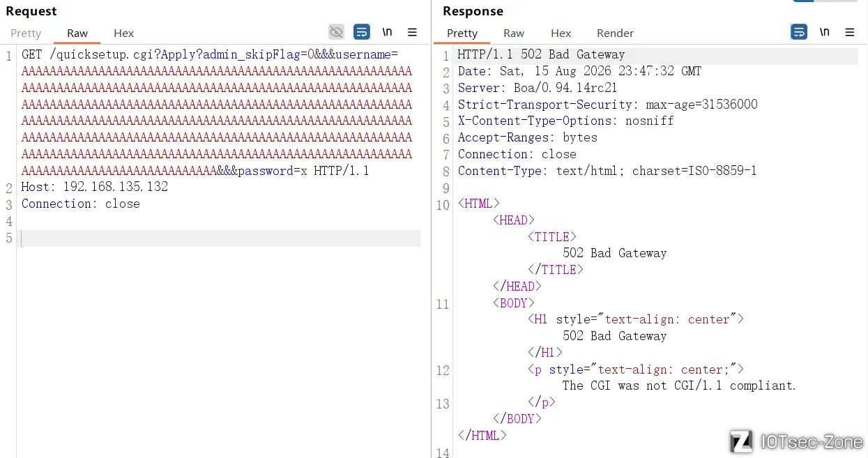Click the Accept-Ranges: bytes header
This screenshot has height=458, width=868.
pos(528,137)
